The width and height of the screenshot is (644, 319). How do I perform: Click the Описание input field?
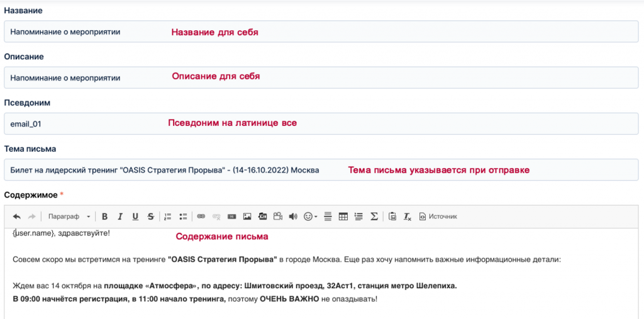(321, 77)
